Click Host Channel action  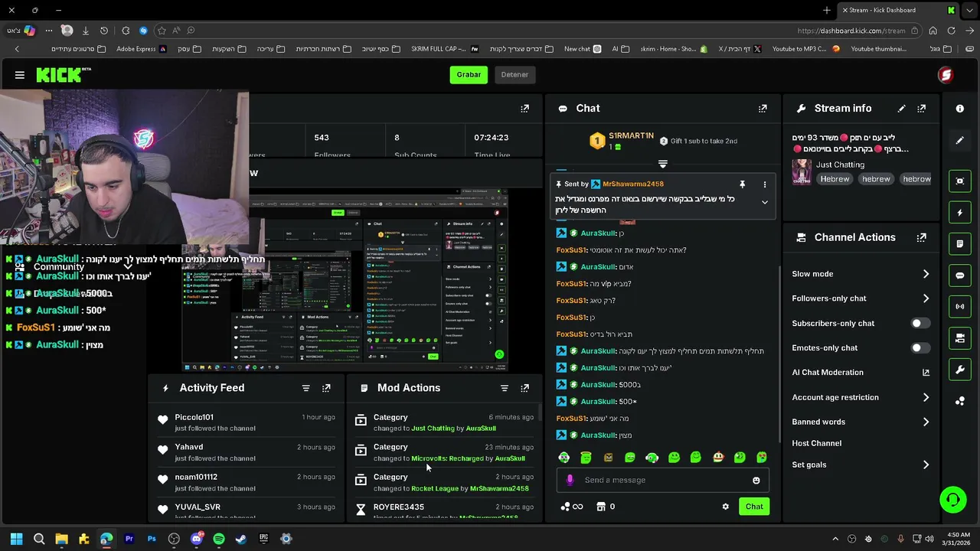pos(816,443)
